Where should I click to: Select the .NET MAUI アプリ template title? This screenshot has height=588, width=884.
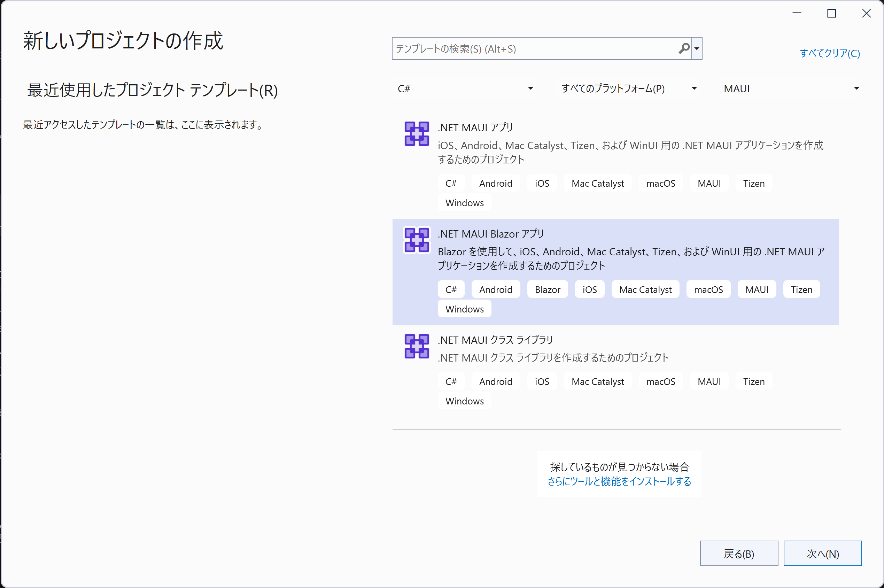click(475, 128)
